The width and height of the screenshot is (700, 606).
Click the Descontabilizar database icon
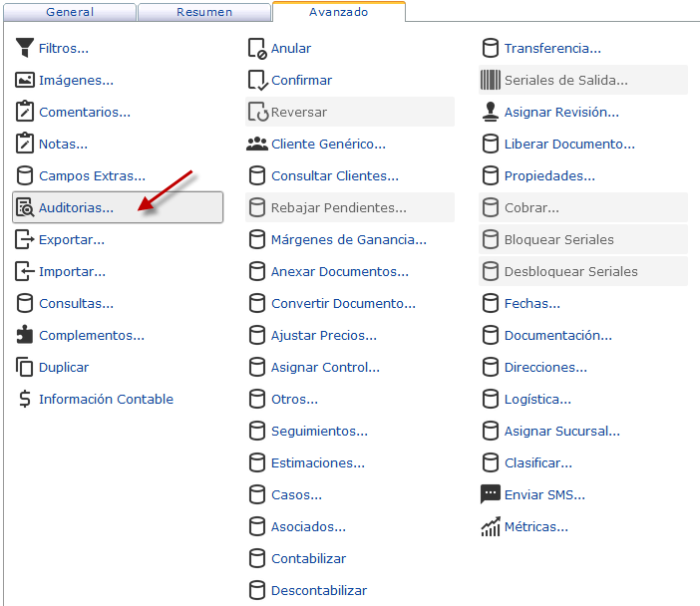coord(256,590)
